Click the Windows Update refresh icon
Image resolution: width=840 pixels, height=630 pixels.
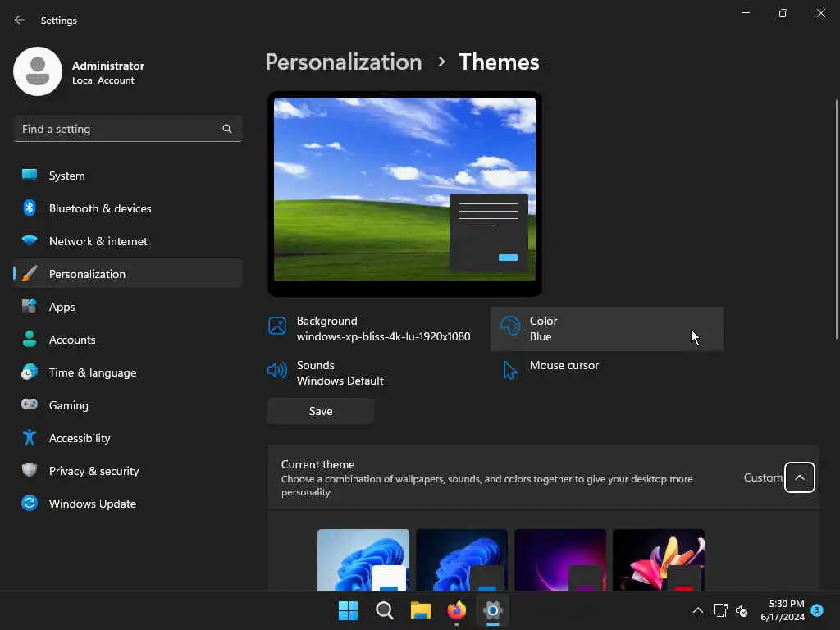[x=30, y=503]
